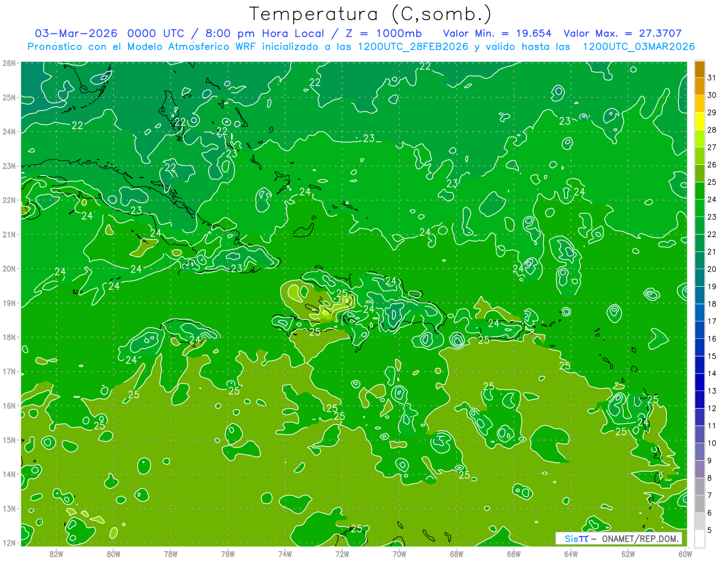The image size is (728, 562).
Task: Click longitude axis label '80W'
Action: [113, 554]
